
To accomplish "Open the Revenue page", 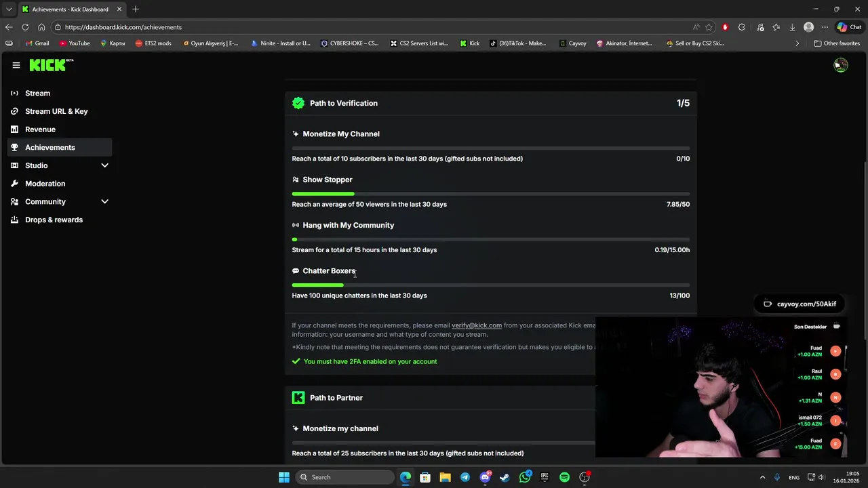I will [60, 129].
